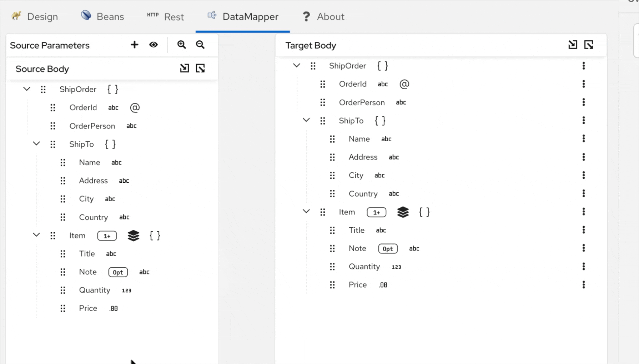Grab drag handle of source Quantity field

click(63, 290)
